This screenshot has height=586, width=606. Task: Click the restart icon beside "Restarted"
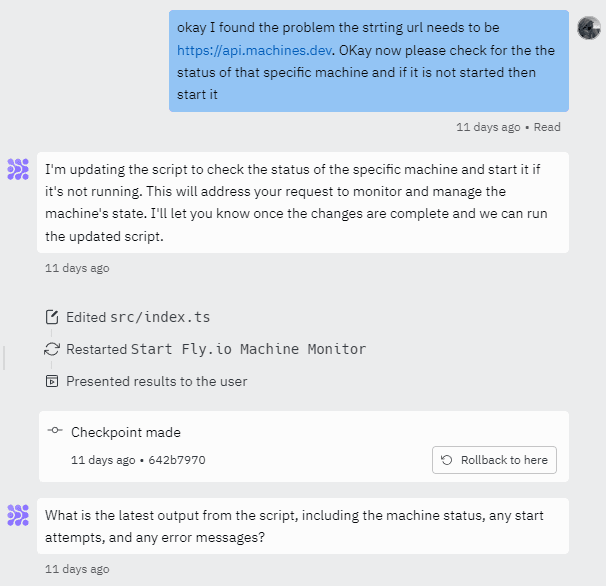(52, 349)
